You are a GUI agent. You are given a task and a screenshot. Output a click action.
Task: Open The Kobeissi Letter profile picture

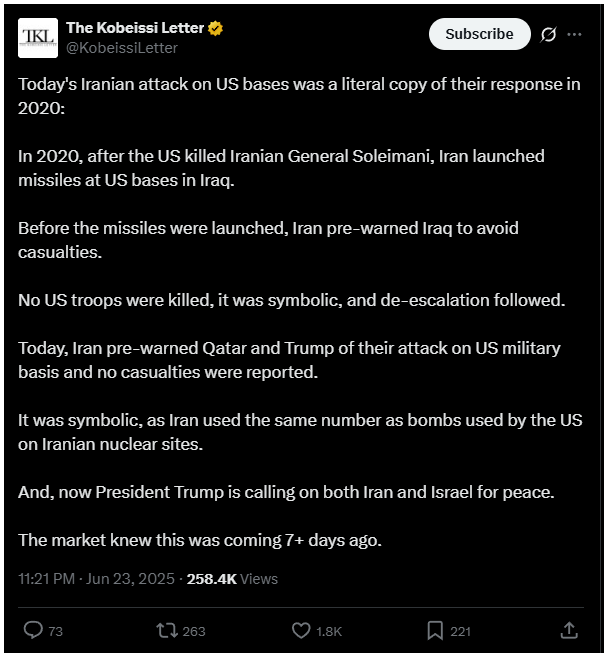[38, 38]
